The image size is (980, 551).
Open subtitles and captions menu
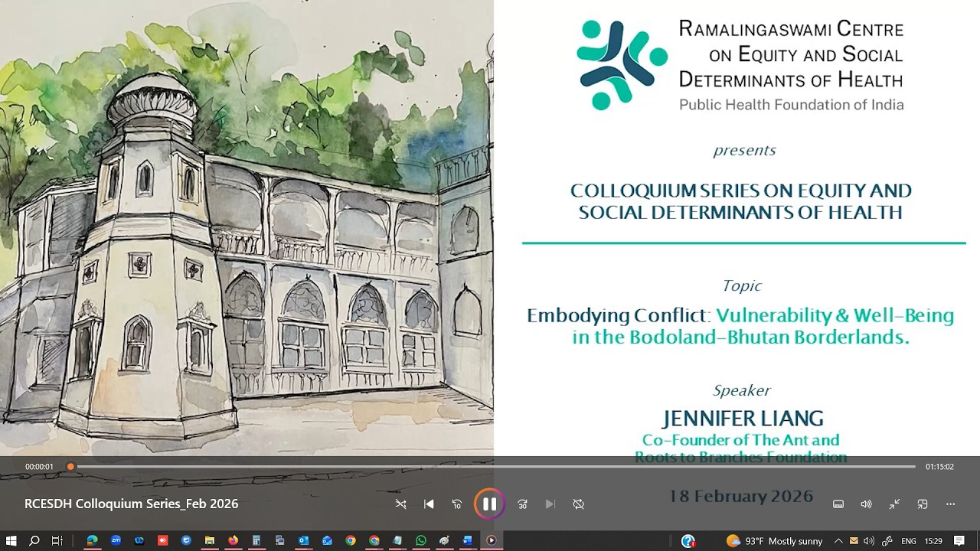pos(838,504)
